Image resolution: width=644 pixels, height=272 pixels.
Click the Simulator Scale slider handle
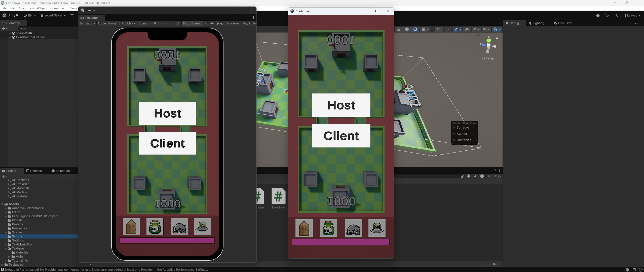(155, 23)
